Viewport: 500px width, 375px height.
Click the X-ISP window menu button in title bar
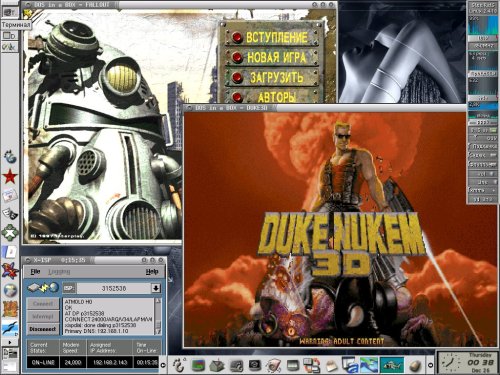pyautogui.click(x=27, y=260)
